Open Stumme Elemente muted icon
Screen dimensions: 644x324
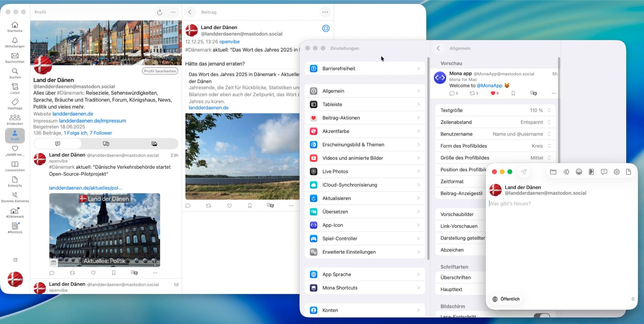[15, 195]
